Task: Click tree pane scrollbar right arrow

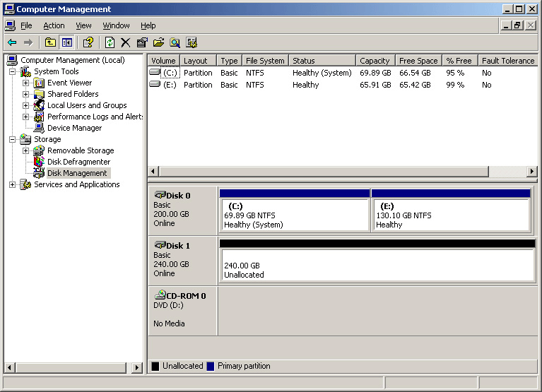Action: click(137, 367)
